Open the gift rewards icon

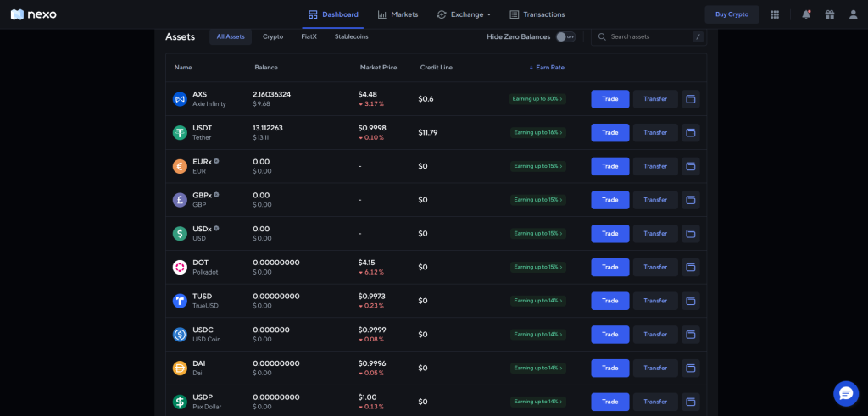coord(829,14)
